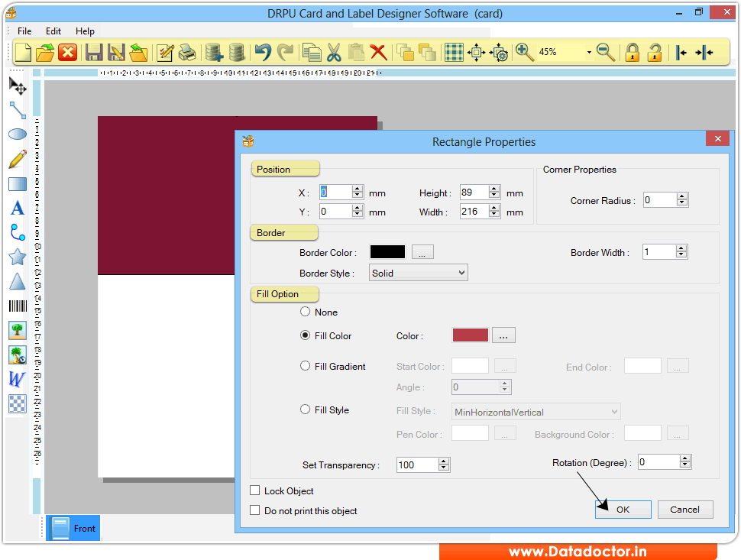
Task: Select the None fill option
Action: (x=305, y=312)
